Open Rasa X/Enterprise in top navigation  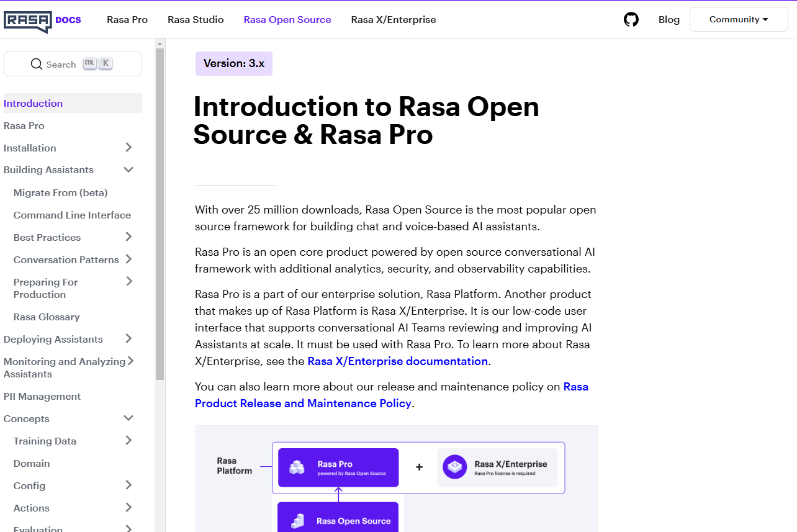[x=393, y=20]
